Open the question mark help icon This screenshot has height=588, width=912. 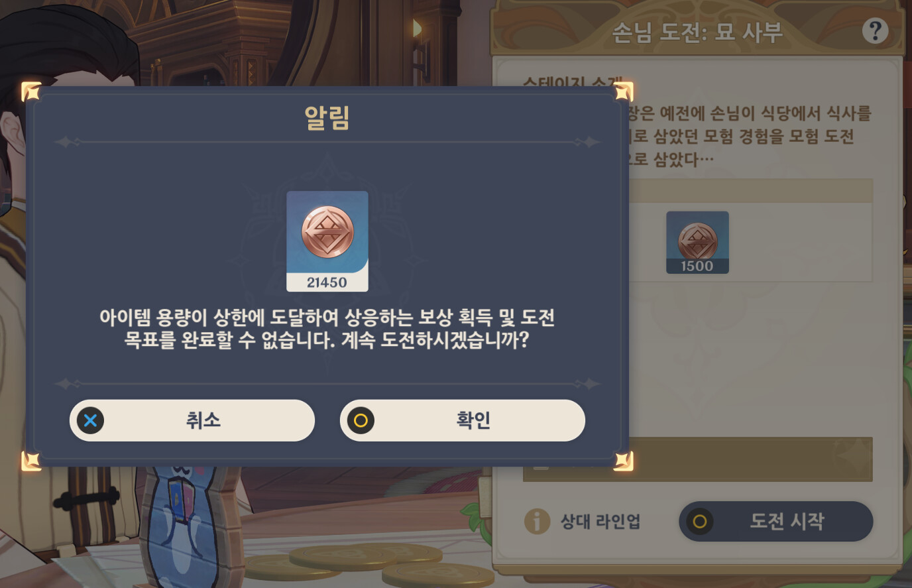point(875,30)
